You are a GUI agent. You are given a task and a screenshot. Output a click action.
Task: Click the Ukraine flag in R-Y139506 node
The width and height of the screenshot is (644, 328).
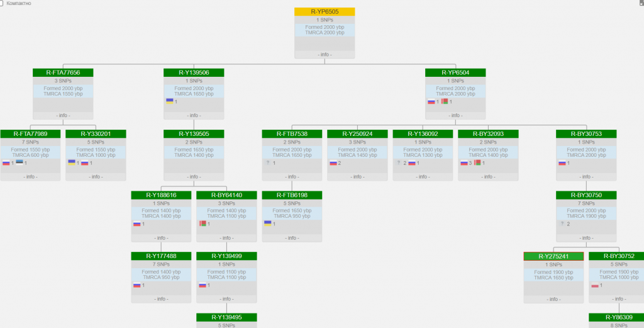pos(169,101)
